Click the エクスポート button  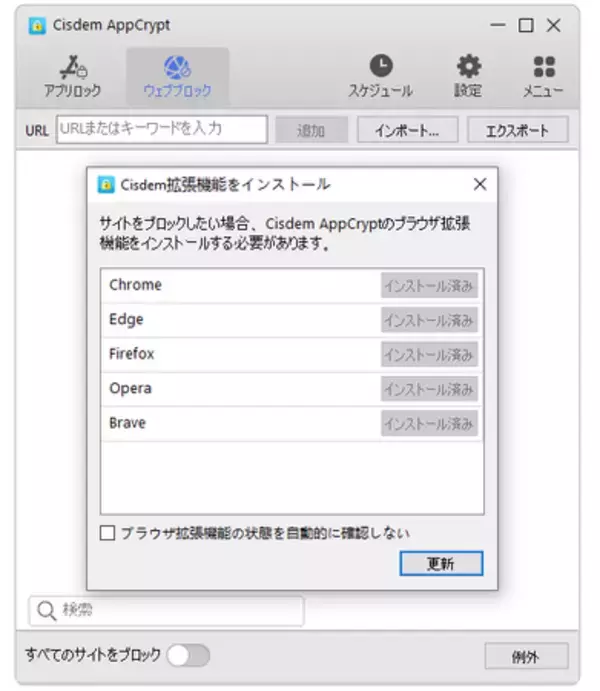[x=518, y=130]
